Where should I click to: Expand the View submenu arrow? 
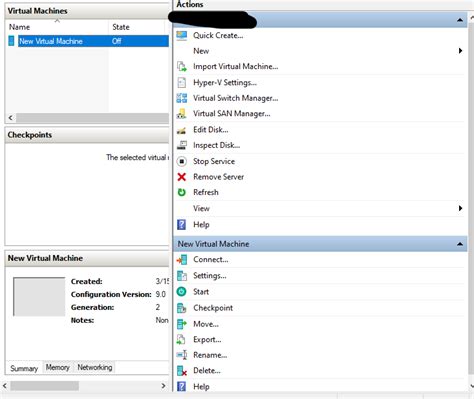[460, 208]
